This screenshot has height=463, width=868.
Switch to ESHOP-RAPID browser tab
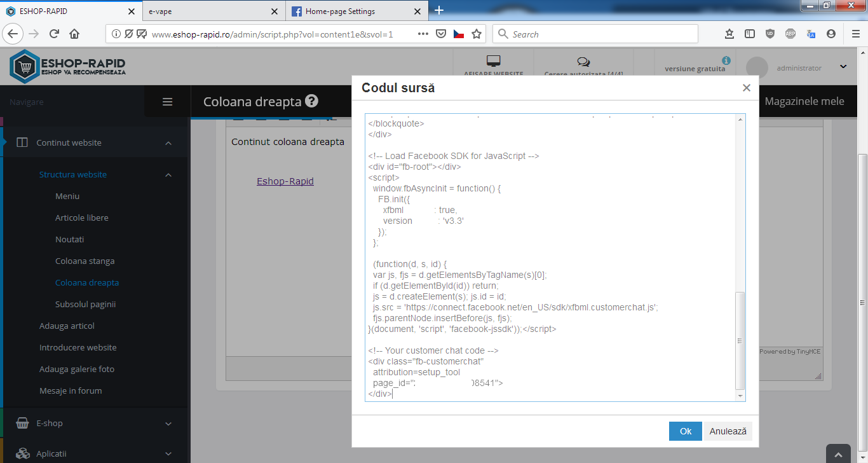(x=70, y=11)
